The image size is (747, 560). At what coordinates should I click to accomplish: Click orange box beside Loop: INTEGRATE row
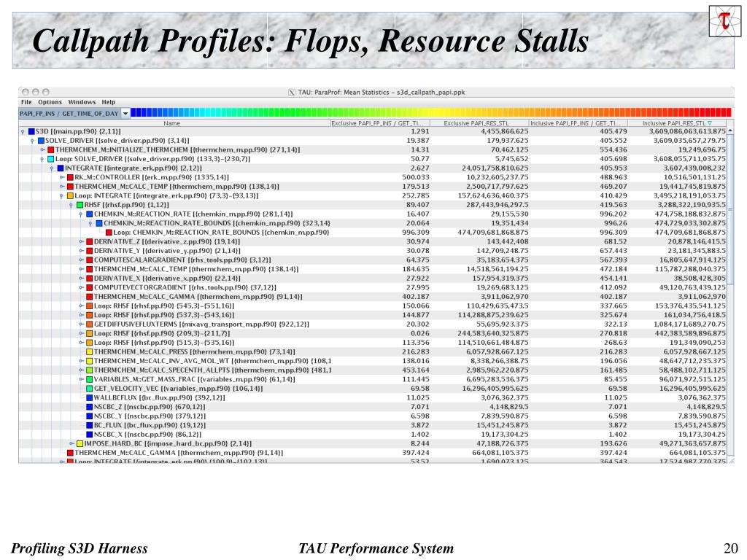click(x=70, y=195)
